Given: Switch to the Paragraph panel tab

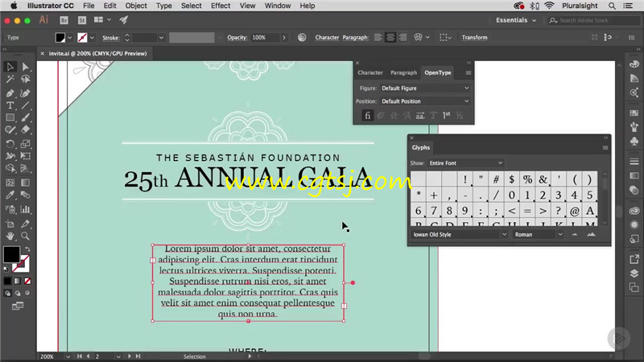Looking at the screenshot, I should click(x=403, y=72).
